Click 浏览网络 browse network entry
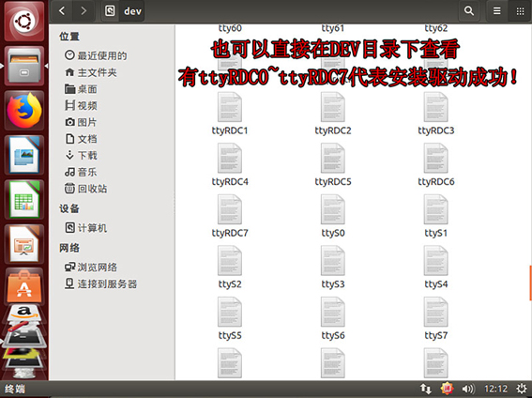The image size is (532, 398). coord(91,267)
